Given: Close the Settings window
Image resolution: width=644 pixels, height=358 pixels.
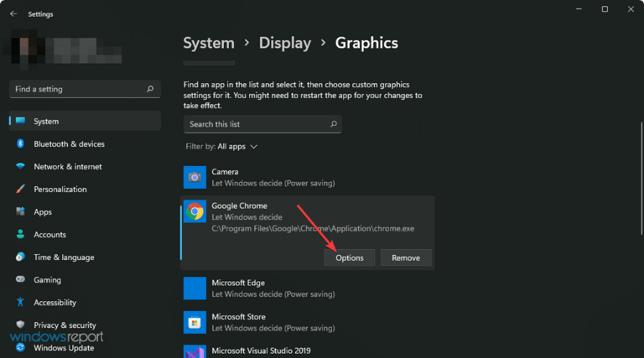Looking at the screenshot, I should [x=631, y=9].
